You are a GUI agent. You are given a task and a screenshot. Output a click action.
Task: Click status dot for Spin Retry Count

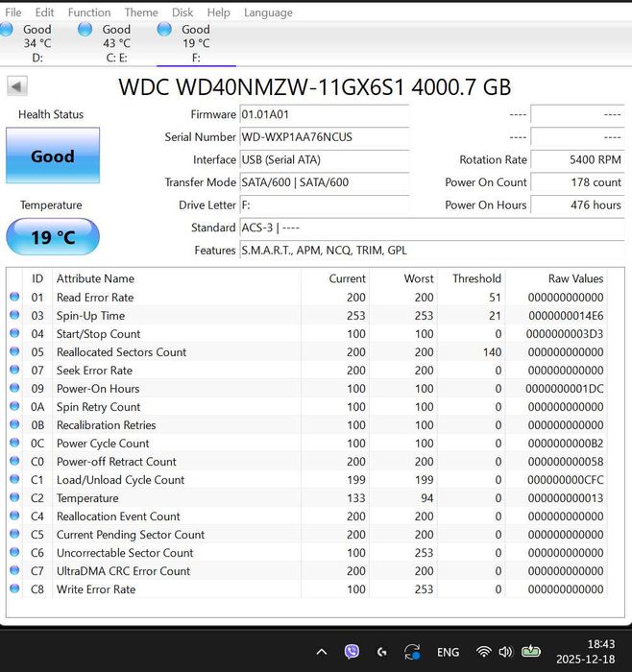pyautogui.click(x=14, y=406)
